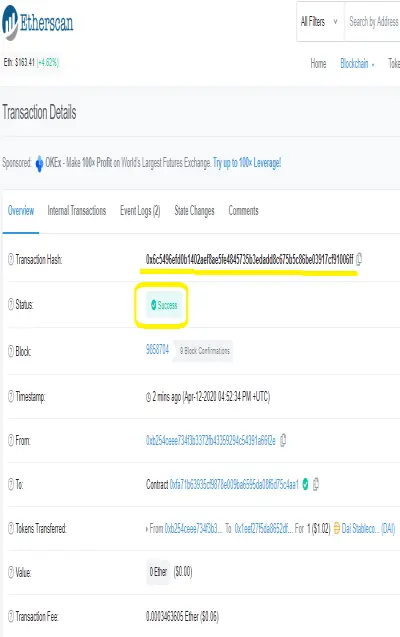Click the clock icon in the Timestamp row
The image size is (400, 637).
[x=148, y=397]
